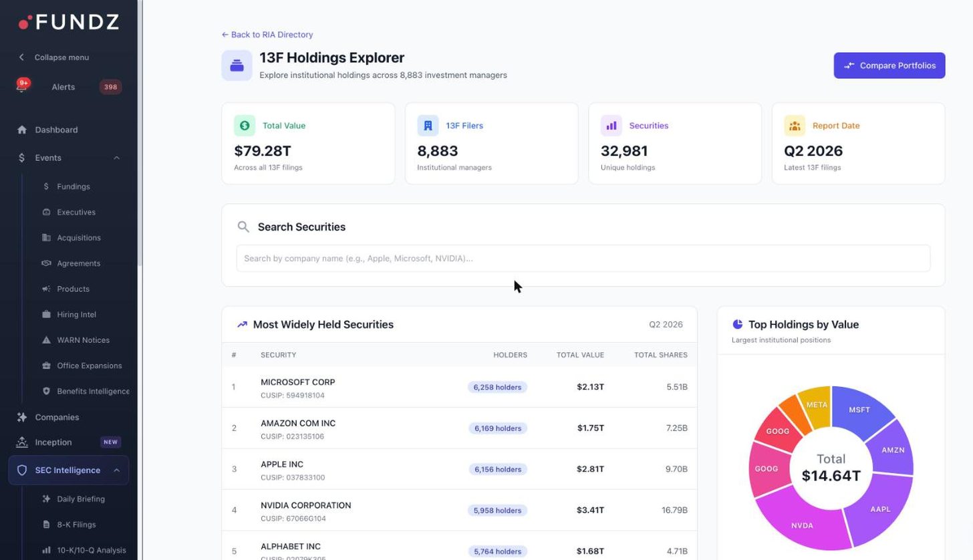Click the 8-K Filings document icon
973x560 pixels.
tap(46, 525)
